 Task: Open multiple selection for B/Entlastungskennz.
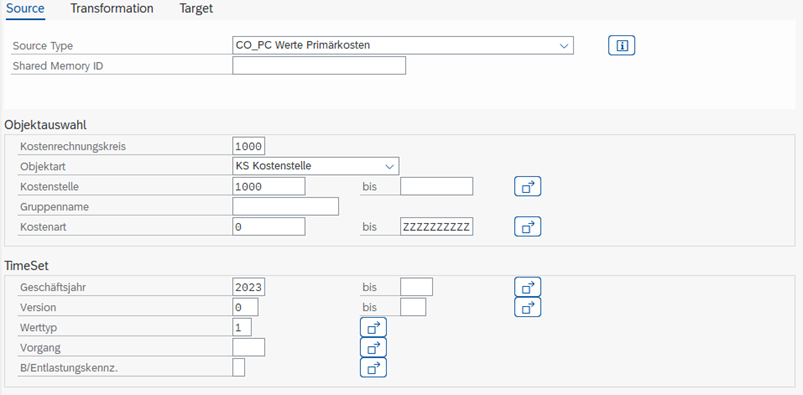coord(373,367)
